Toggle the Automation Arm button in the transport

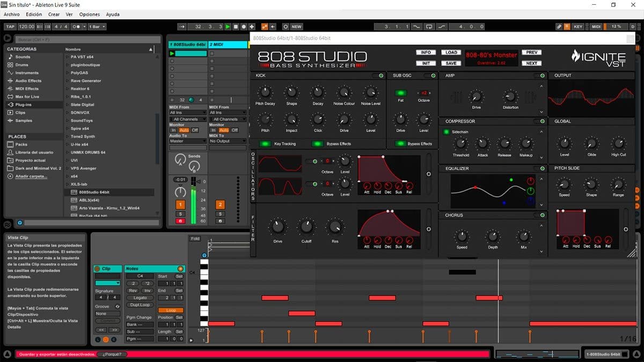click(x=265, y=26)
